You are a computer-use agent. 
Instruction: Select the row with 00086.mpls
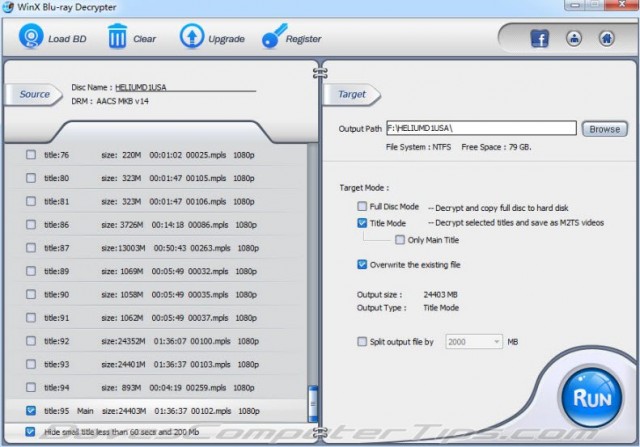pos(157,225)
